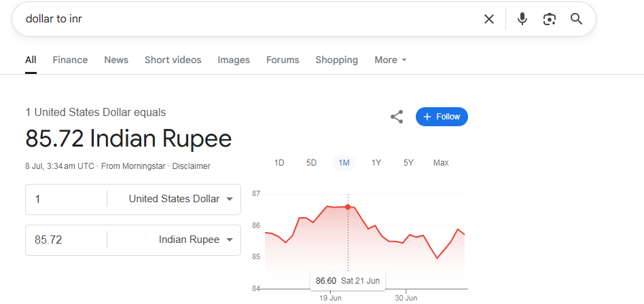Viewport: 644px width, 304px height.
Task: Switch to the Finance tab
Action: (x=70, y=60)
